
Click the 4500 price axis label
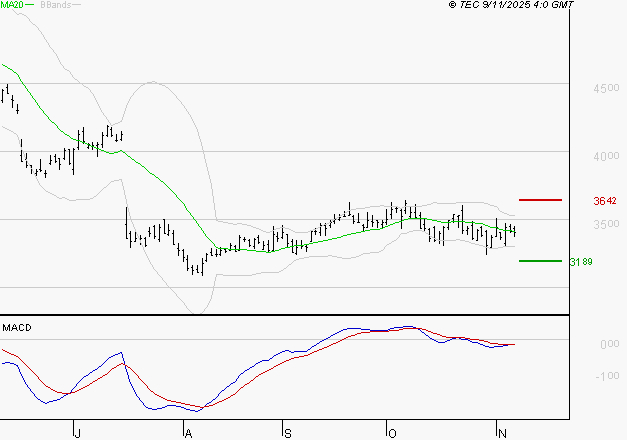tap(606, 88)
